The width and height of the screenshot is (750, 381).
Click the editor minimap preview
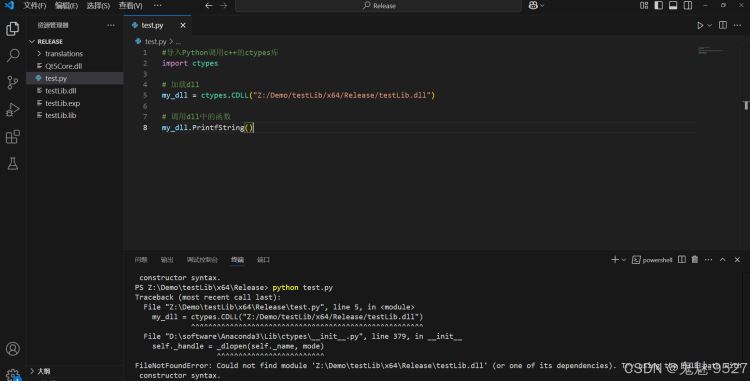tap(711, 50)
